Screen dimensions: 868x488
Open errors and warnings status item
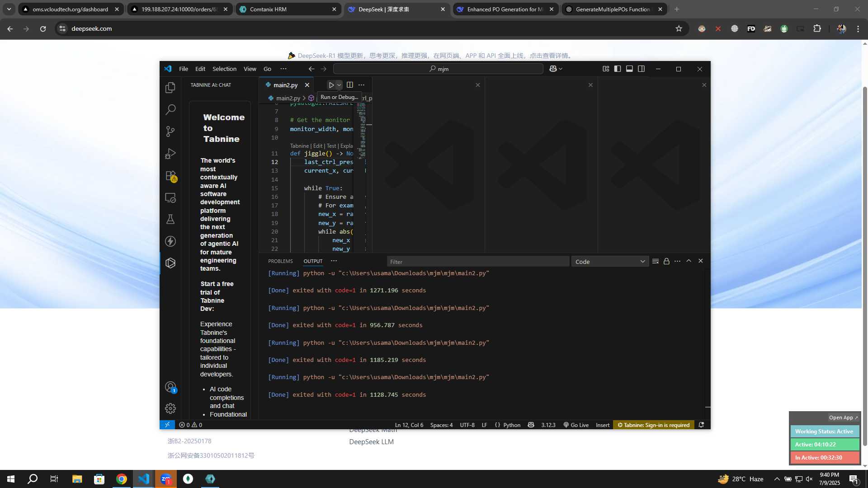point(190,425)
